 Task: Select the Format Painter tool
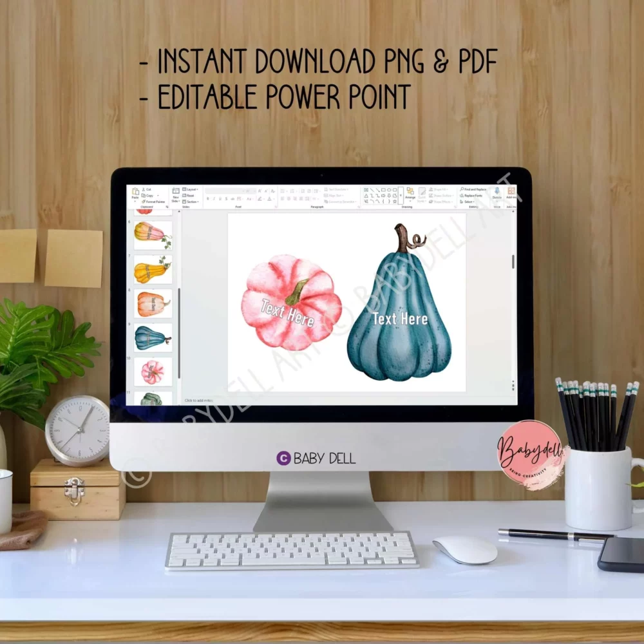(153, 202)
